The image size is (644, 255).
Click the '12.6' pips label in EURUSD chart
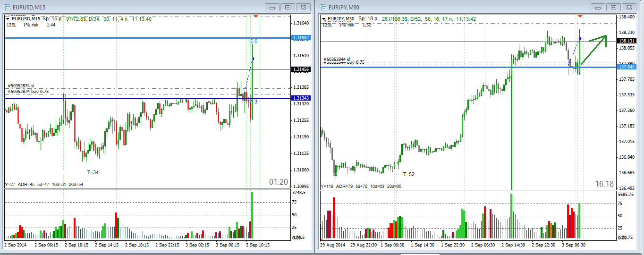click(253, 42)
